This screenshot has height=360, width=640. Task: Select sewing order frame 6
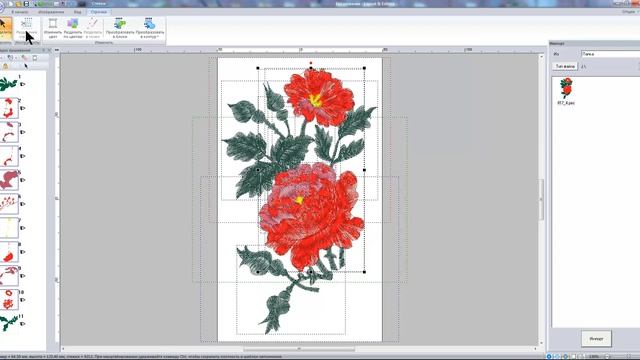pyautogui.click(x=9, y=204)
